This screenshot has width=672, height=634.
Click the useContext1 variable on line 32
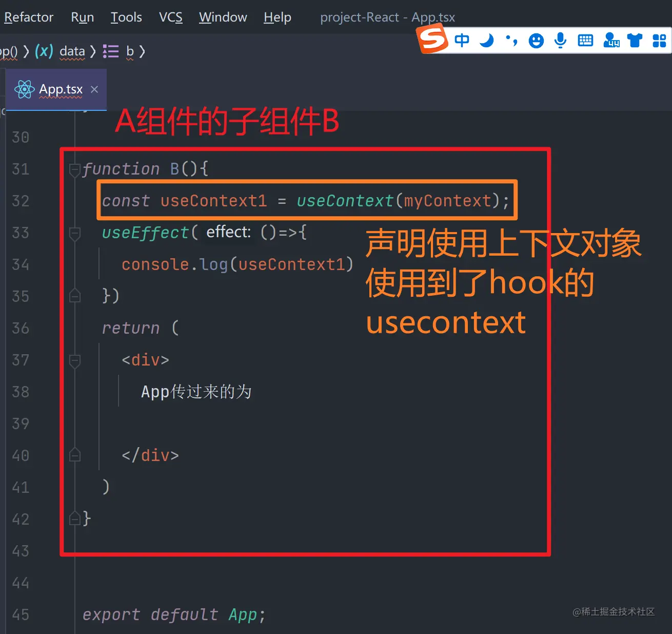pyautogui.click(x=213, y=201)
